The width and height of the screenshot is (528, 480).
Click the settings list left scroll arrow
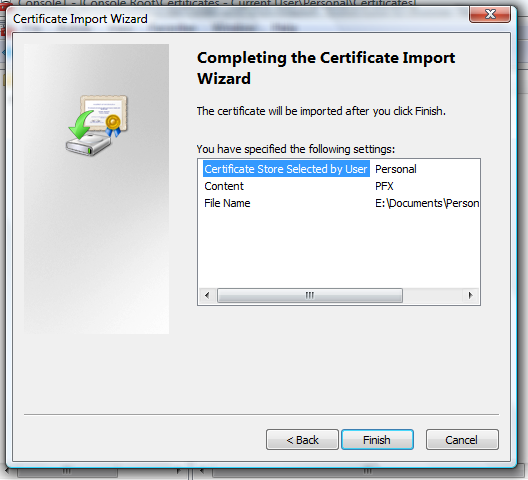pos(207,295)
